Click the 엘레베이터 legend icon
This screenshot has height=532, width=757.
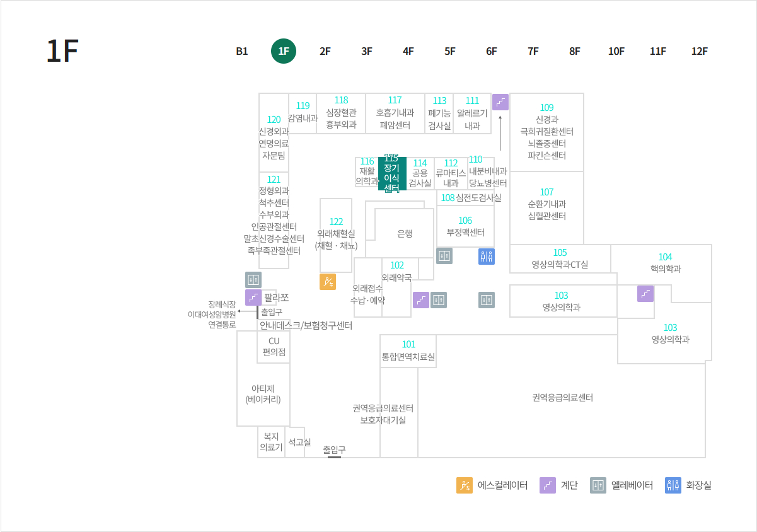598,485
